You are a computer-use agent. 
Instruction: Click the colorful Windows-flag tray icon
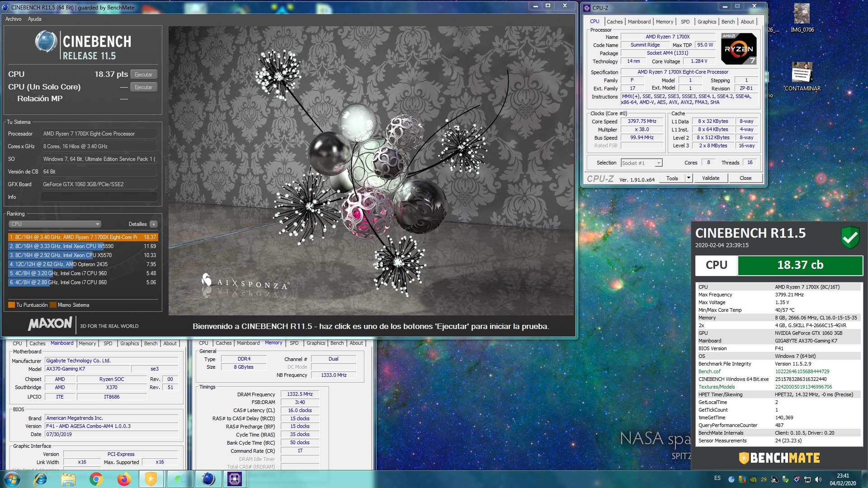tap(742, 479)
